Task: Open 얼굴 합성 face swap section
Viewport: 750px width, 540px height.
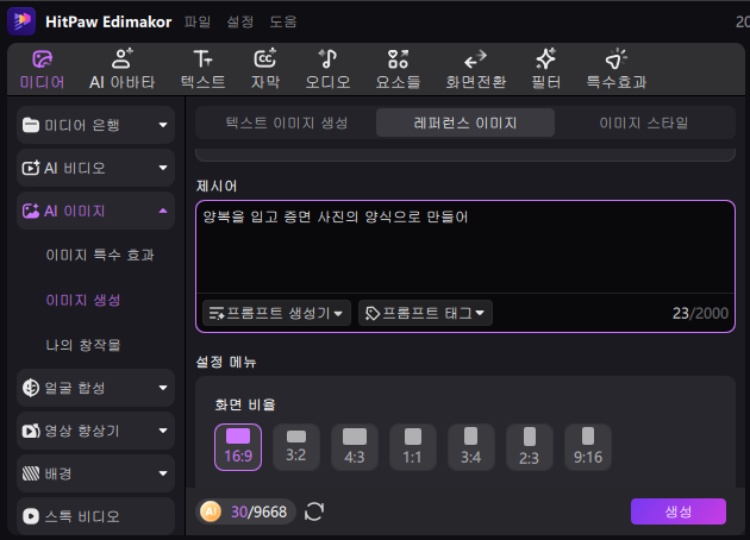Action: 96,387
